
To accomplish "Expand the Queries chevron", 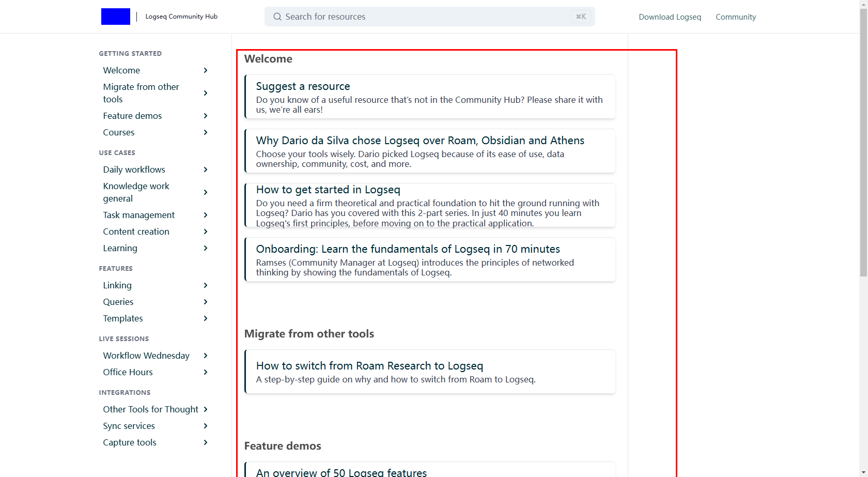I will (206, 302).
